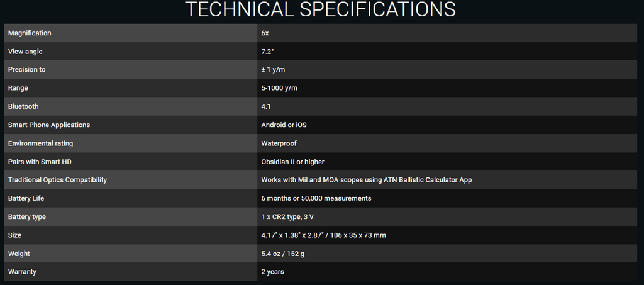Click the 1 x CR2 type, 3 V value
Image resolution: width=644 pixels, height=285 pixels.
287,217
